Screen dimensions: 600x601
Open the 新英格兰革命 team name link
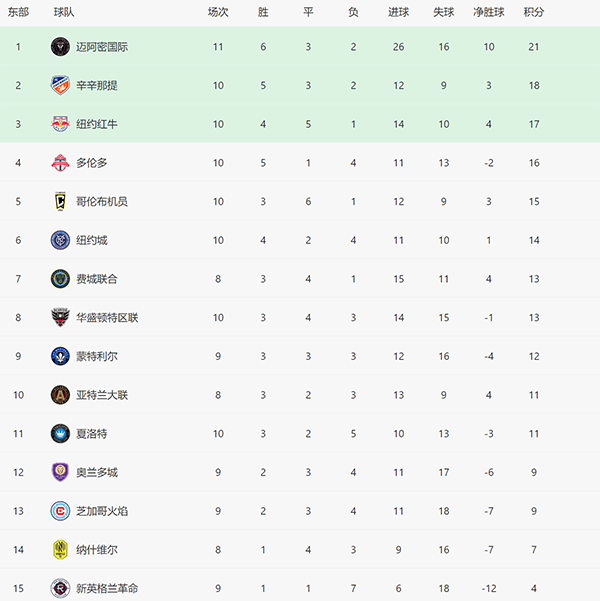pyautogui.click(x=107, y=588)
